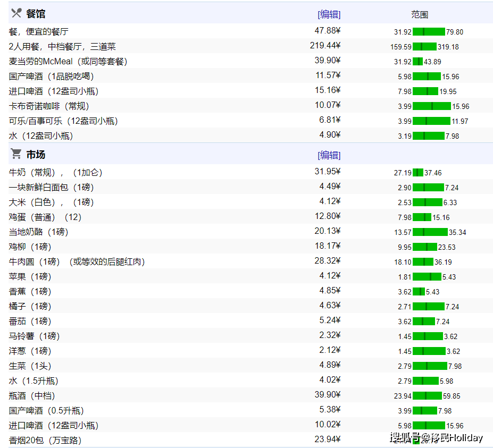Viewport: 493px width, 448px height.
Task: Select 一块新鲜白面包 row label
Action: (x=51, y=187)
